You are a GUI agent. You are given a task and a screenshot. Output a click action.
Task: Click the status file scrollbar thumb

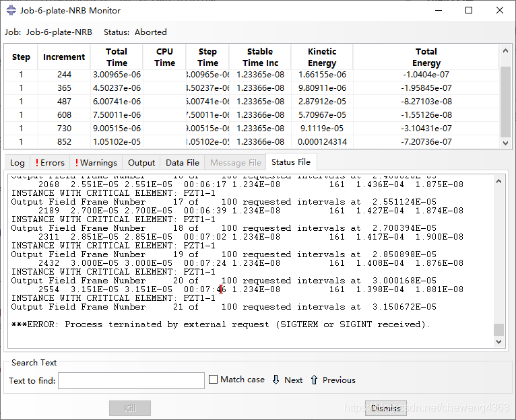coord(498,330)
